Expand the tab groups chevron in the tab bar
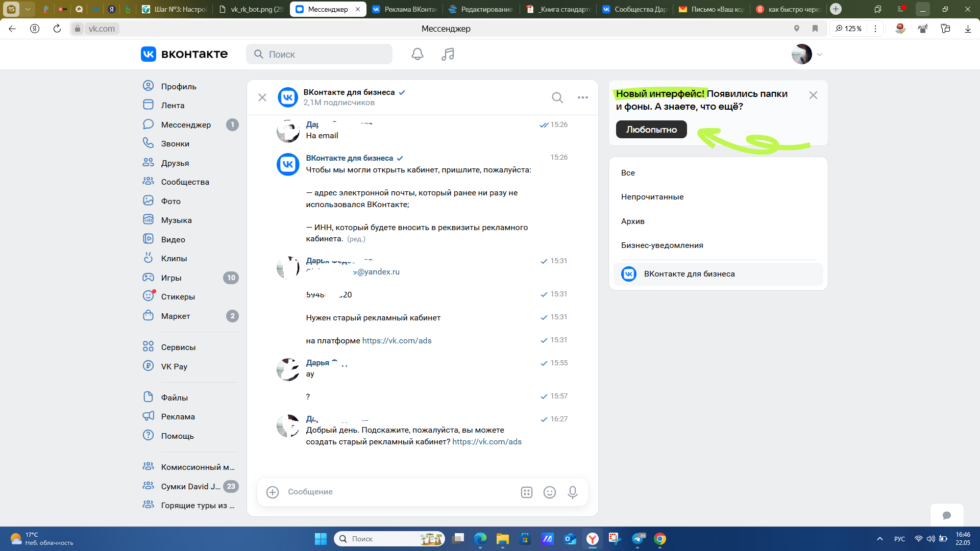Screen dimensions: 980x551 28,9
